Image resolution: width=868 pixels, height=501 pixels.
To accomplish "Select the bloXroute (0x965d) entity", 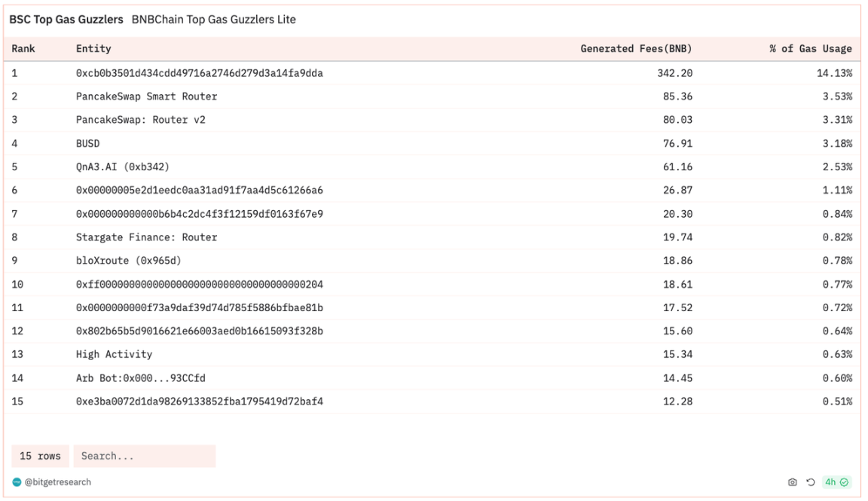I will [128, 260].
